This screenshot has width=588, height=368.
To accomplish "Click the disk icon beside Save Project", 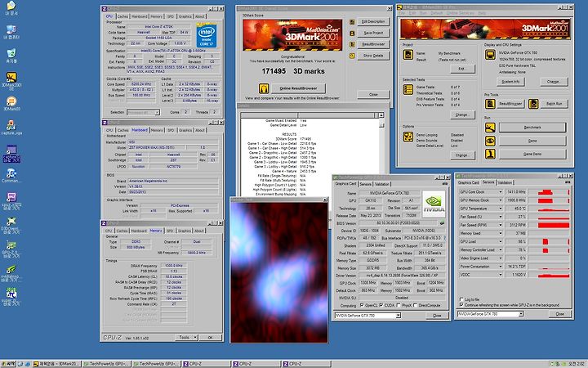I will 352,34.
